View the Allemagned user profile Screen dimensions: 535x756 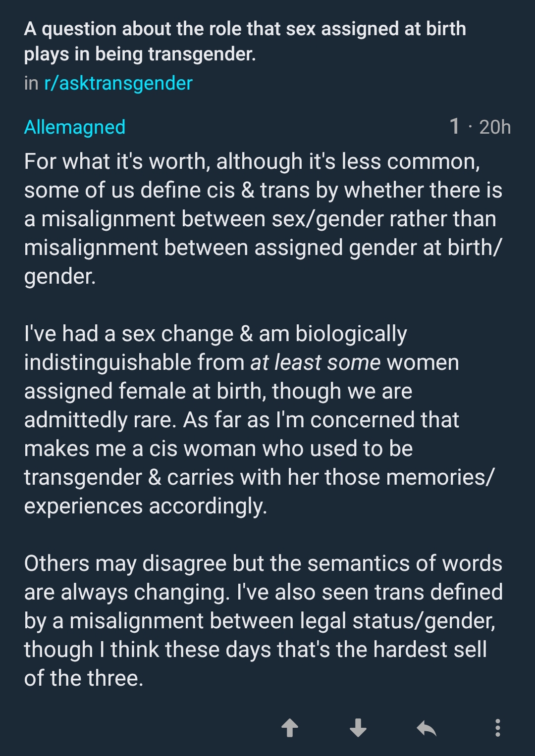click(x=75, y=127)
